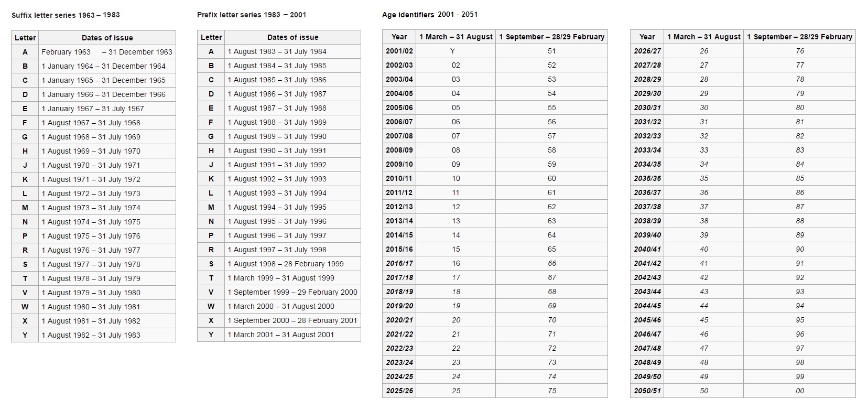868x409 pixels.
Task: Click the year cell '2035/36'
Action: (647, 178)
